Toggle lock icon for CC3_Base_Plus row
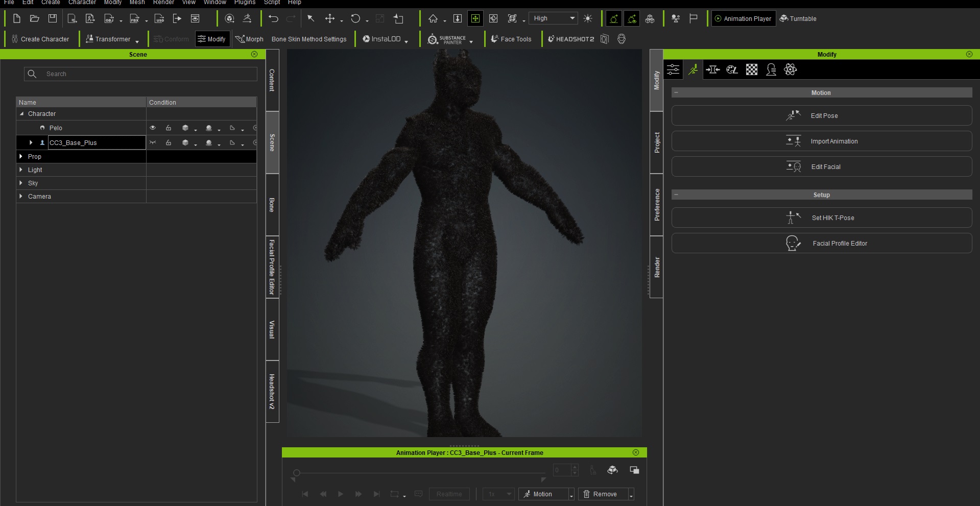 [169, 142]
